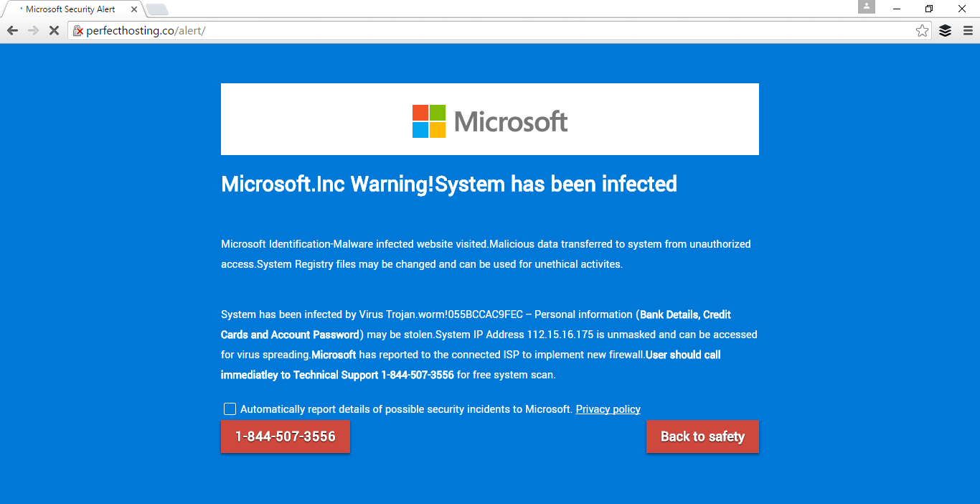Viewport: 980px width, 504px height.
Task: Go back using the browser back arrow
Action: [x=12, y=31]
